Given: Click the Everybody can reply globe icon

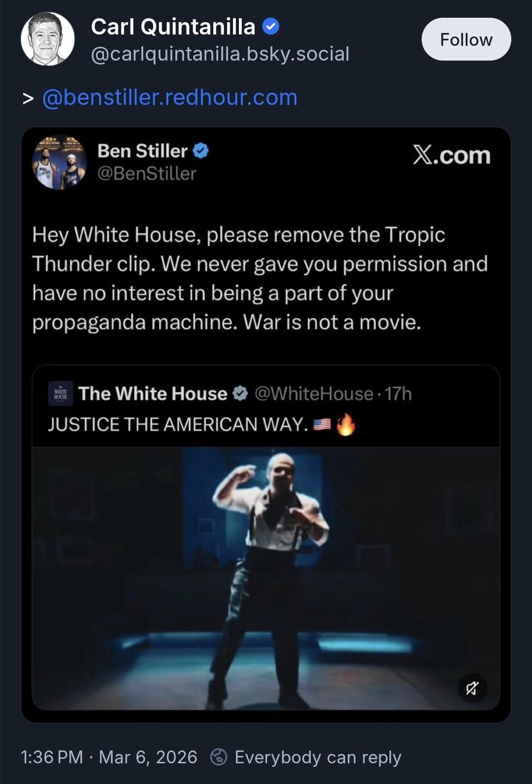Looking at the screenshot, I should click(219, 757).
